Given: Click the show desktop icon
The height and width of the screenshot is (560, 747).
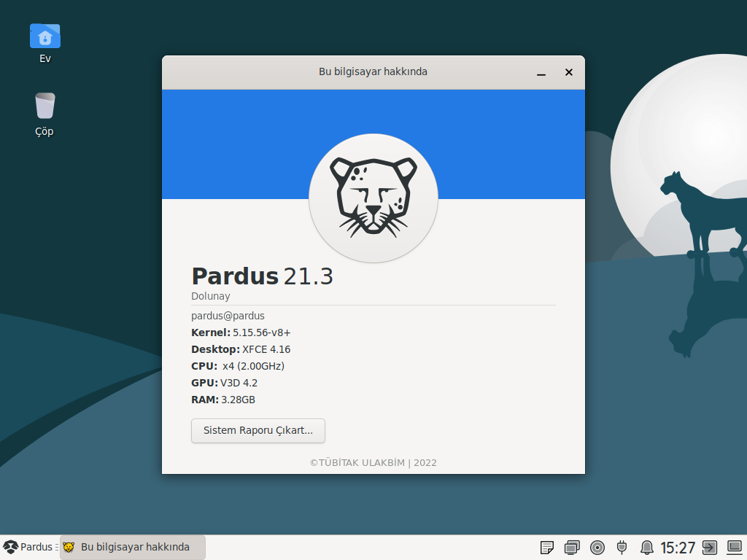Looking at the screenshot, I should [x=734, y=548].
